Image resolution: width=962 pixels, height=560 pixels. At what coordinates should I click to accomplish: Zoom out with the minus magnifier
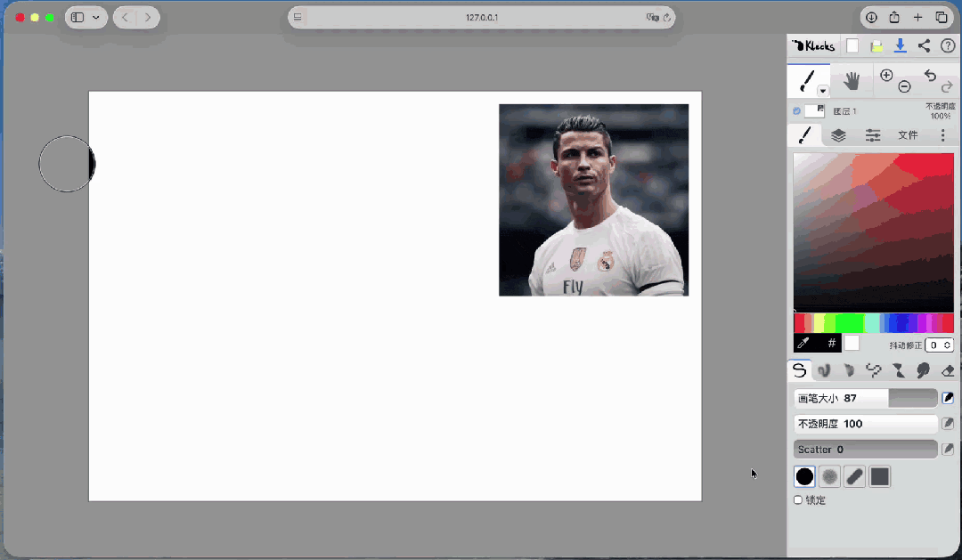pos(904,86)
